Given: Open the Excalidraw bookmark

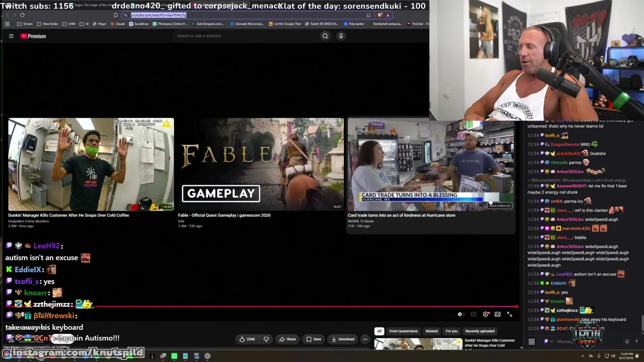Looking at the screenshot, I should click(x=139, y=24).
